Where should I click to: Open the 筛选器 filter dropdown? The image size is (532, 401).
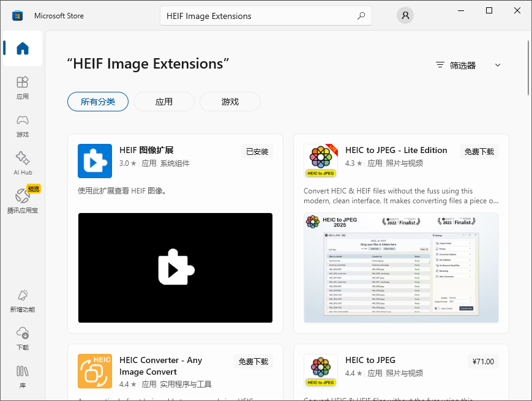[468, 64]
